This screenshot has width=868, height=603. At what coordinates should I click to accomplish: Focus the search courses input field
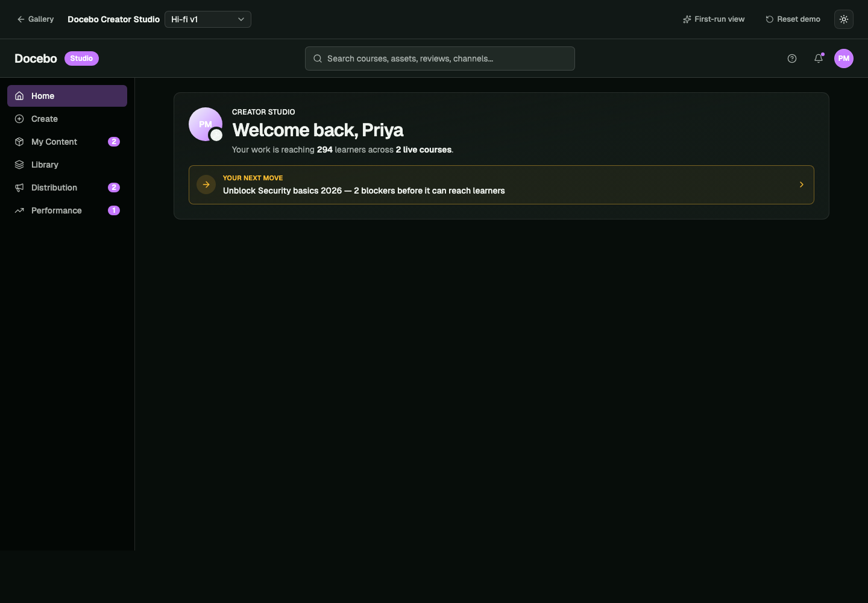[440, 58]
